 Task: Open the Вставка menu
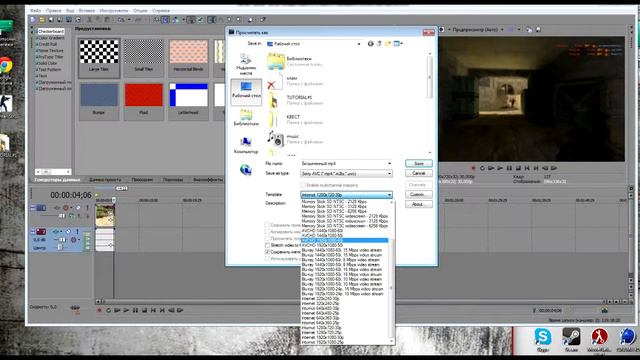coord(87,11)
